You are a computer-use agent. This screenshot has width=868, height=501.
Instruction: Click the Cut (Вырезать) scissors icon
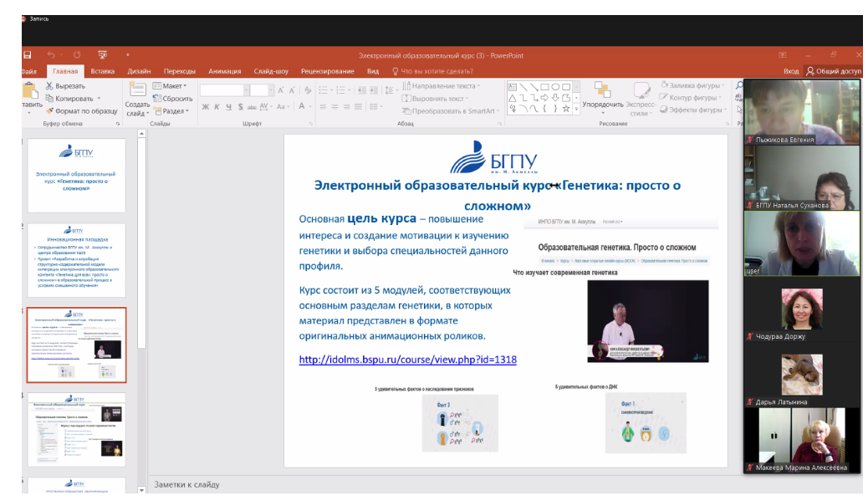point(49,86)
